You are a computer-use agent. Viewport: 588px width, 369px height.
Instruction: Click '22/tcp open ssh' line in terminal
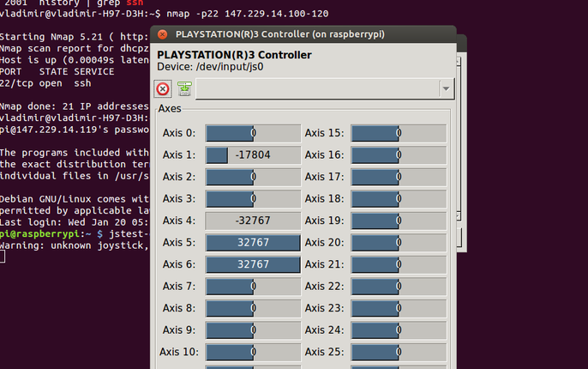[x=45, y=83]
